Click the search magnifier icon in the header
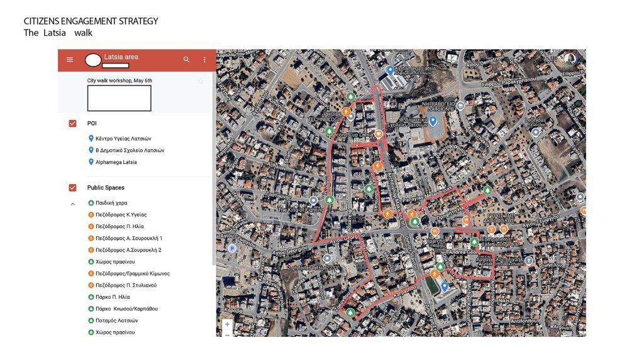 (186, 60)
